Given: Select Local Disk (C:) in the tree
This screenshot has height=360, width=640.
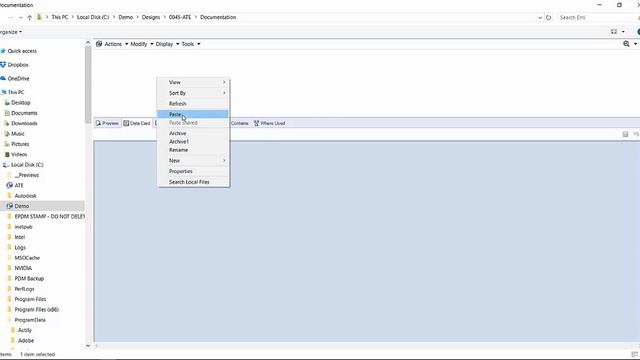Looking at the screenshot, I should click(27, 165).
